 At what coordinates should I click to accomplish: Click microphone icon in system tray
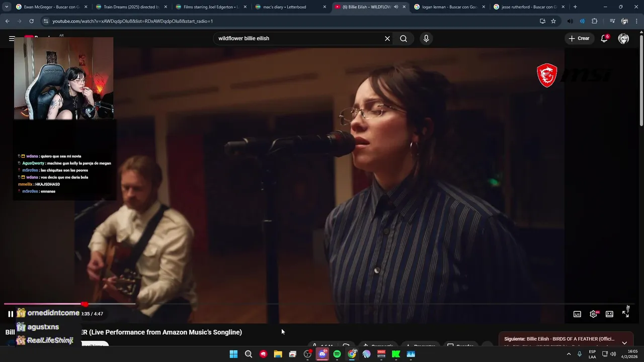pyautogui.click(x=580, y=354)
